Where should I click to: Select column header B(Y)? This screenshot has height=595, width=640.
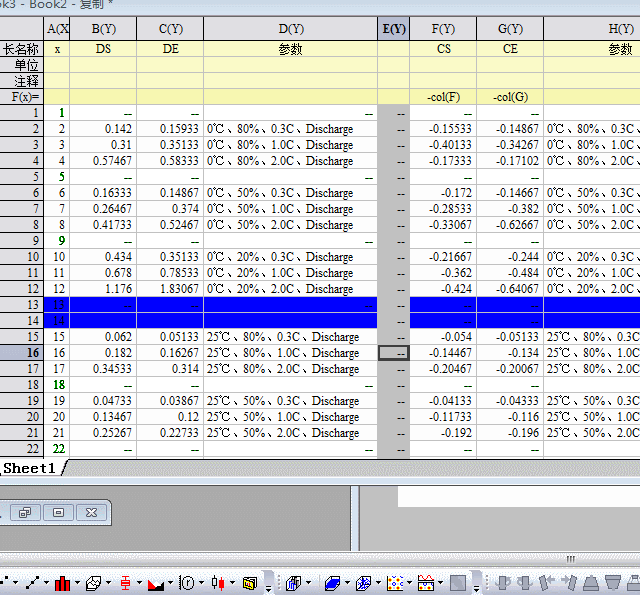(x=103, y=29)
